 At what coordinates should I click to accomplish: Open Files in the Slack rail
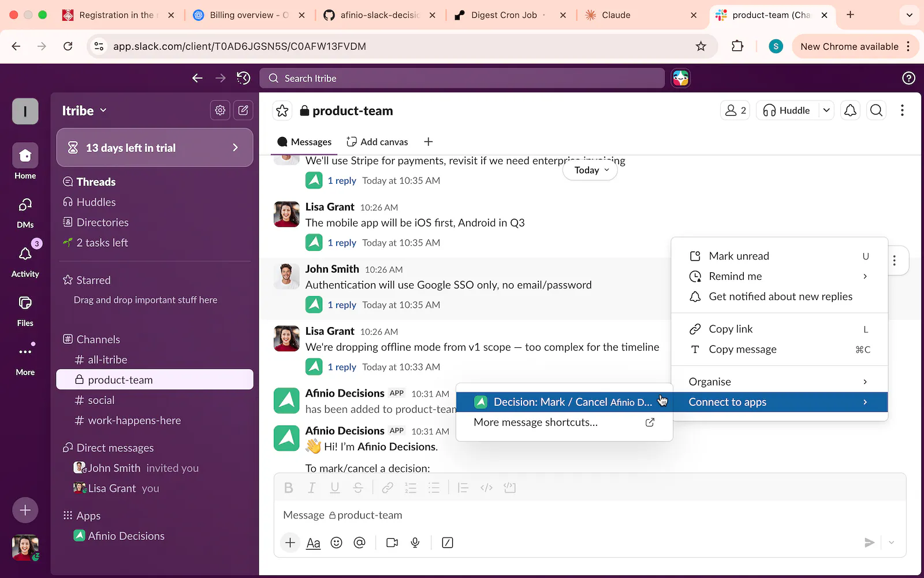pos(25,310)
